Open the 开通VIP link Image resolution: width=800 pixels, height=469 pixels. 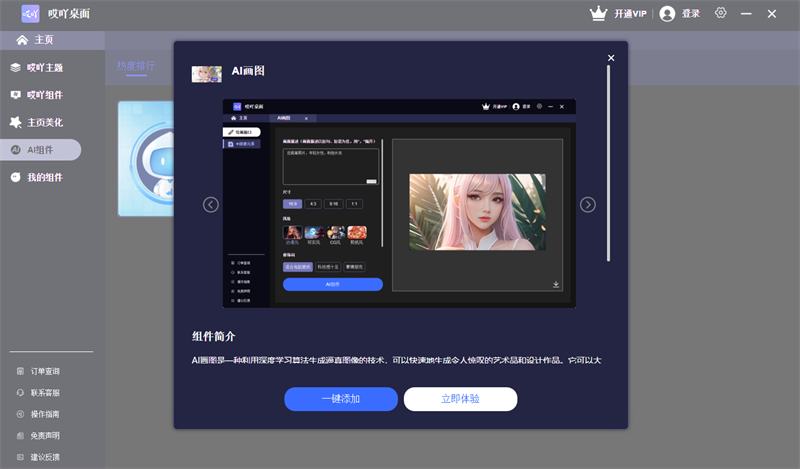click(630, 14)
